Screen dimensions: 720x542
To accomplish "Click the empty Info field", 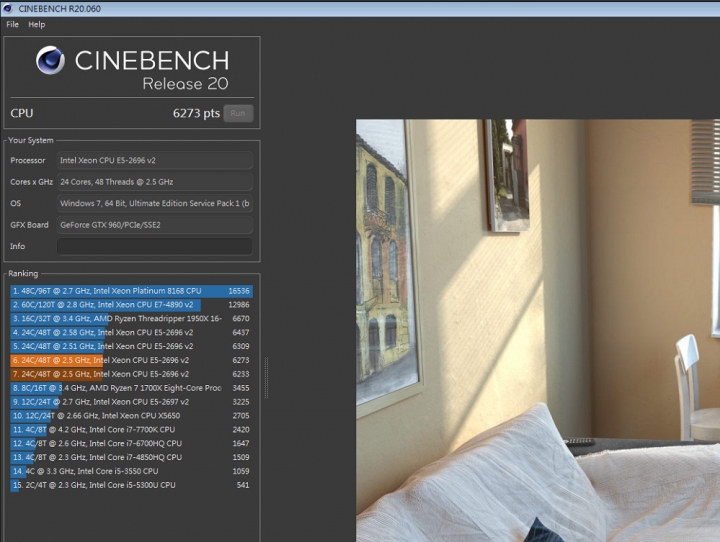I will pyautogui.click(x=155, y=246).
